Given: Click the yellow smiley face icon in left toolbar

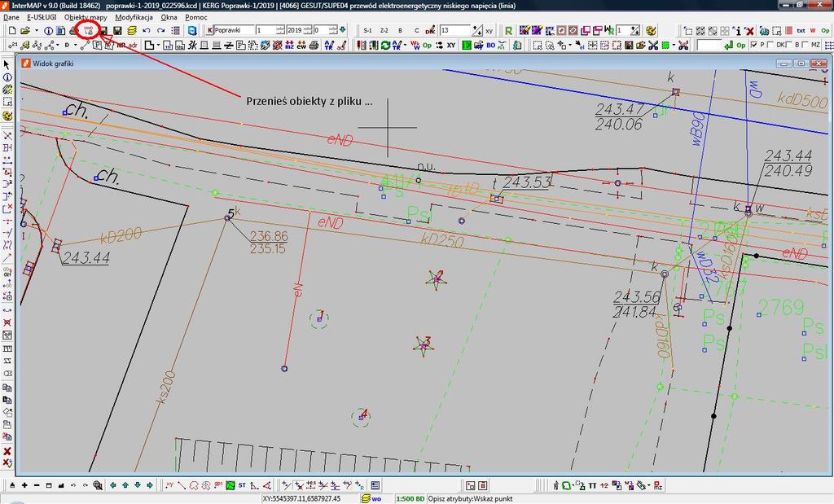Looking at the screenshot, I should coord(7,116).
